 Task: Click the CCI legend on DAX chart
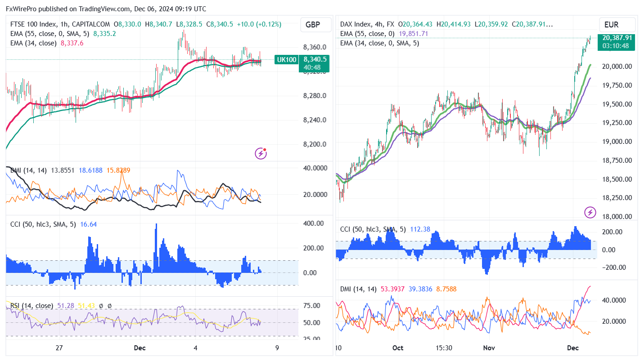pyautogui.click(x=373, y=229)
